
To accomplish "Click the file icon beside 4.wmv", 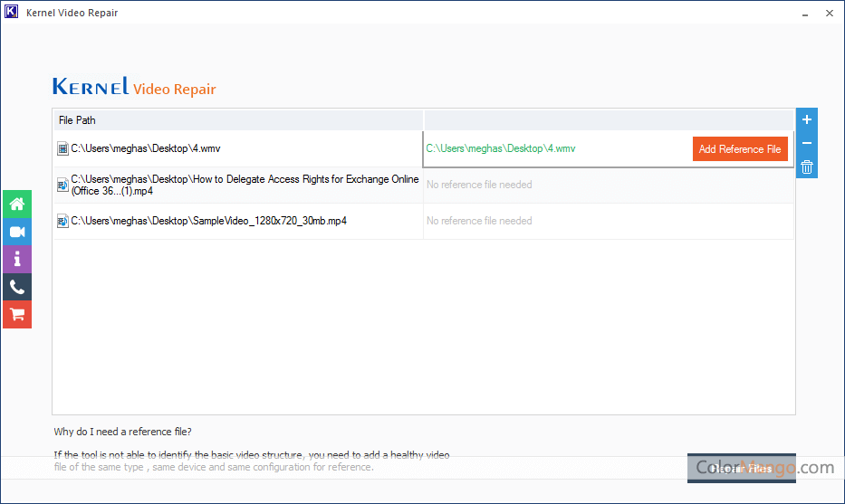I will (x=62, y=148).
